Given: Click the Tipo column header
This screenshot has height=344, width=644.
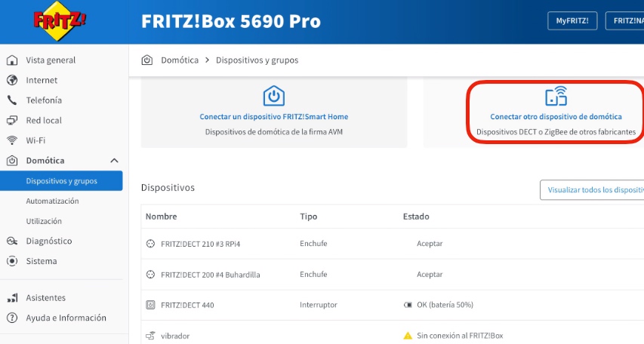Looking at the screenshot, I should [x=309, y=217].
